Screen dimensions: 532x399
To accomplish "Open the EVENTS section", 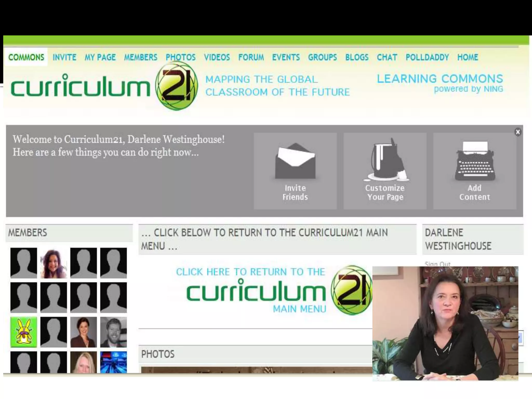I will click(x=286, y=57).
